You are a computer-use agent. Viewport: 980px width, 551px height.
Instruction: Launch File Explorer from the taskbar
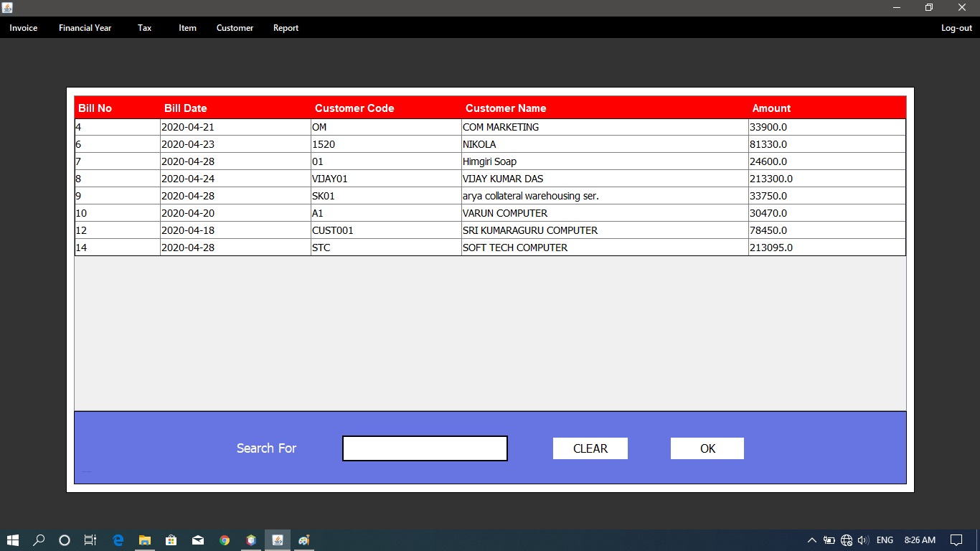pos(145,540)
